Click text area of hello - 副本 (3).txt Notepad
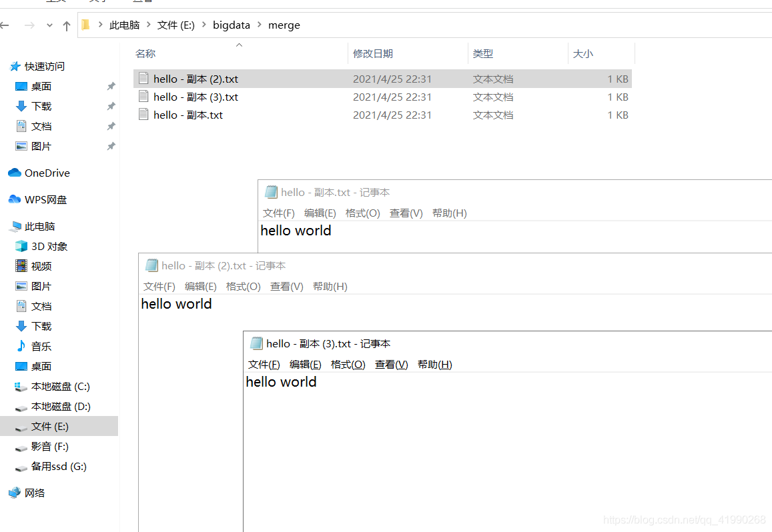 coord(508,452)
